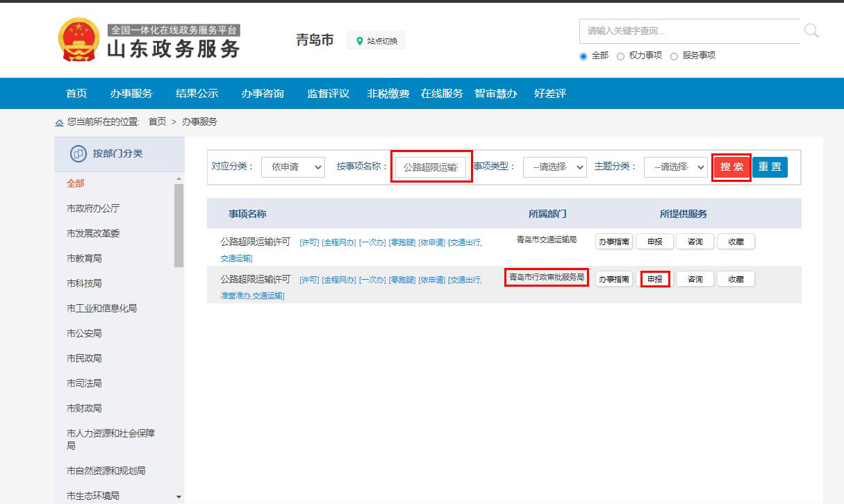
Task: Select the 全部 radio button
Action: (x=584, y=56)
